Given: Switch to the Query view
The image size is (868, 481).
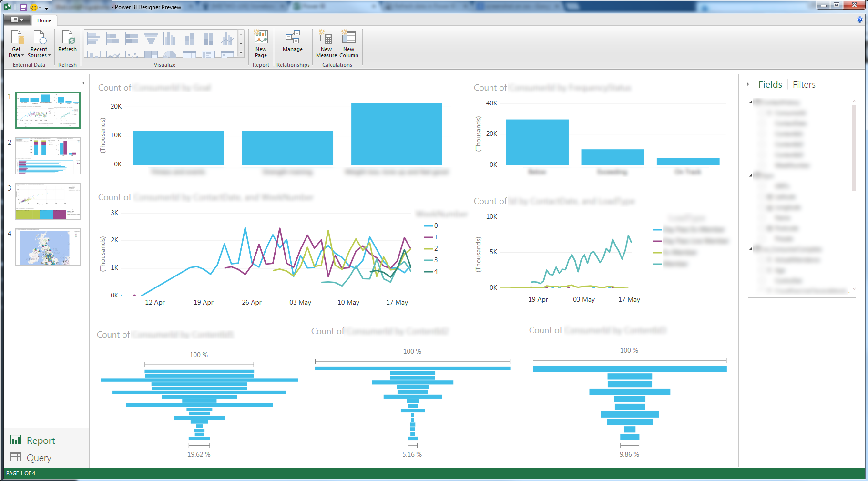Looking at the screenshot, I should [31, 458].
